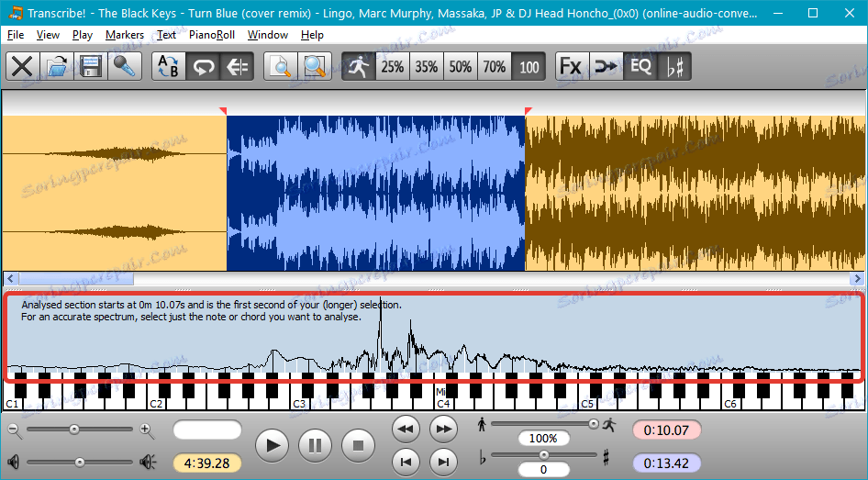
Task: Toggle loop playback icon
Action: click(203, 67)
